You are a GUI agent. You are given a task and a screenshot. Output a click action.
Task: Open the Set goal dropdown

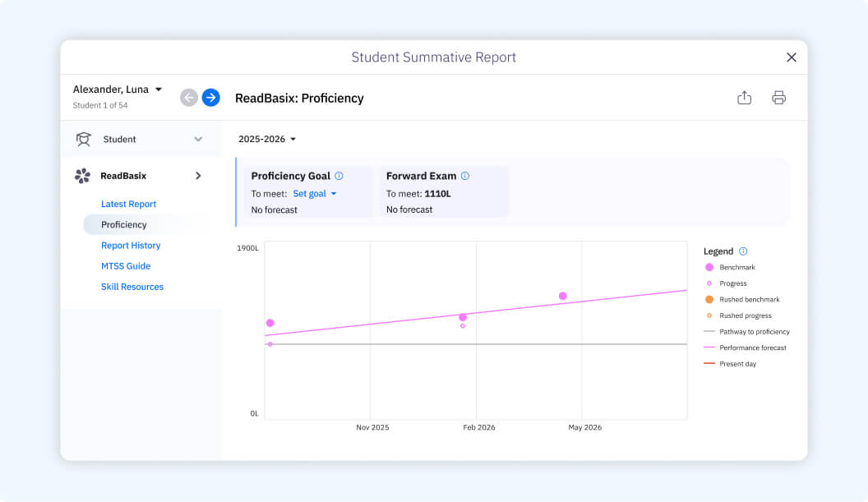pyautogui.click(x=315, y=194)
